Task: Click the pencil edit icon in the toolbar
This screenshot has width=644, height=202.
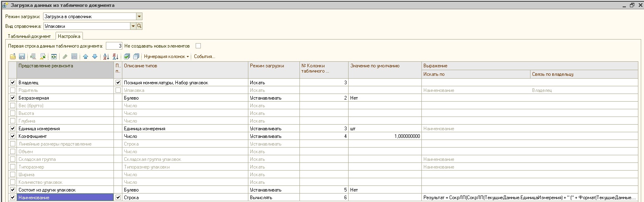Action: (65, 56)
